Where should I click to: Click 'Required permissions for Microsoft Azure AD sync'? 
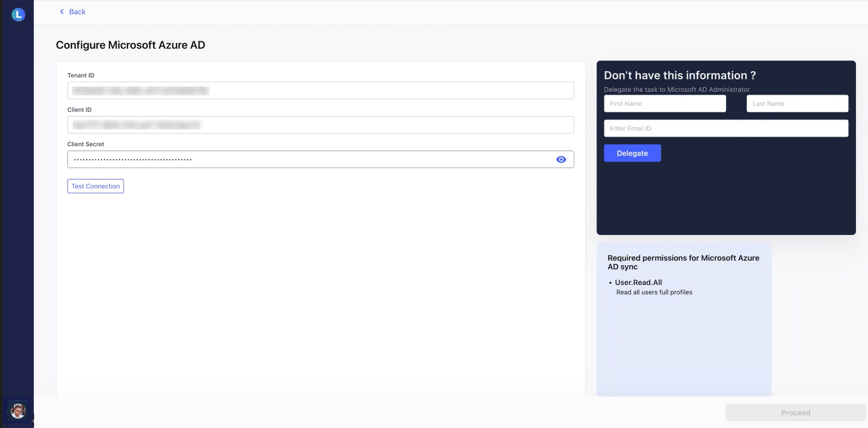[x=683, y=262]
